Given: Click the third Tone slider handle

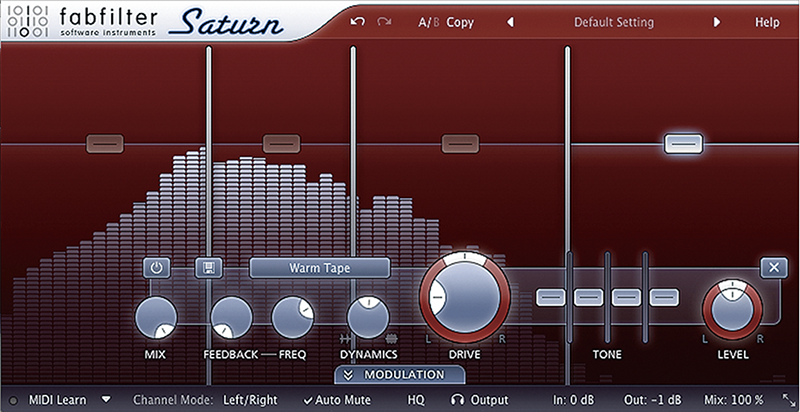Looking at the screenshot, I should coord(627,297).
